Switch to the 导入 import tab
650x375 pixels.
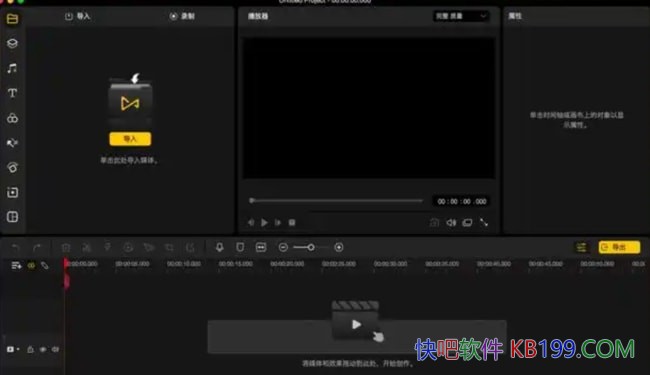(x=78, y=16)
